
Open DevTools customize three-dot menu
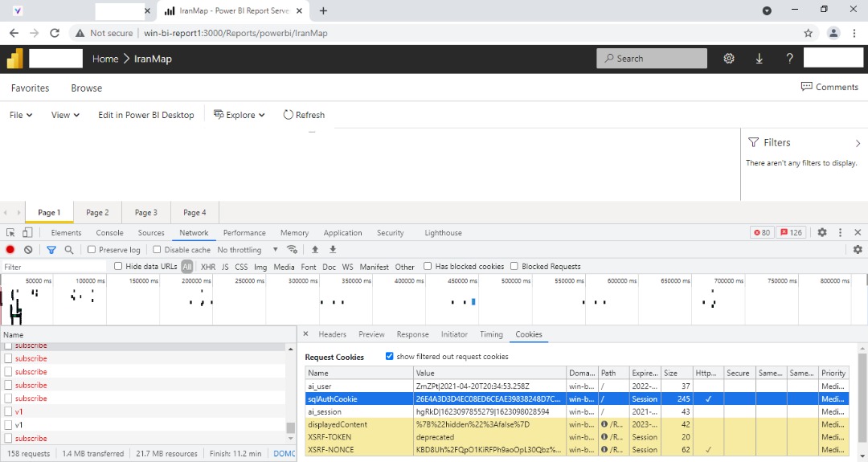841,232
